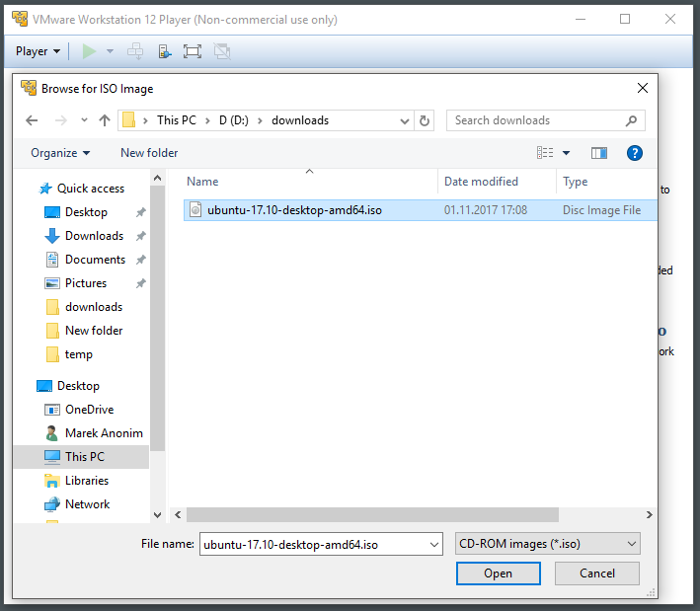Image resolution: width=700 pixels, height=611 pixels.
Task: Click navigation pane scroll down arrow
Action: click(157, 514)
